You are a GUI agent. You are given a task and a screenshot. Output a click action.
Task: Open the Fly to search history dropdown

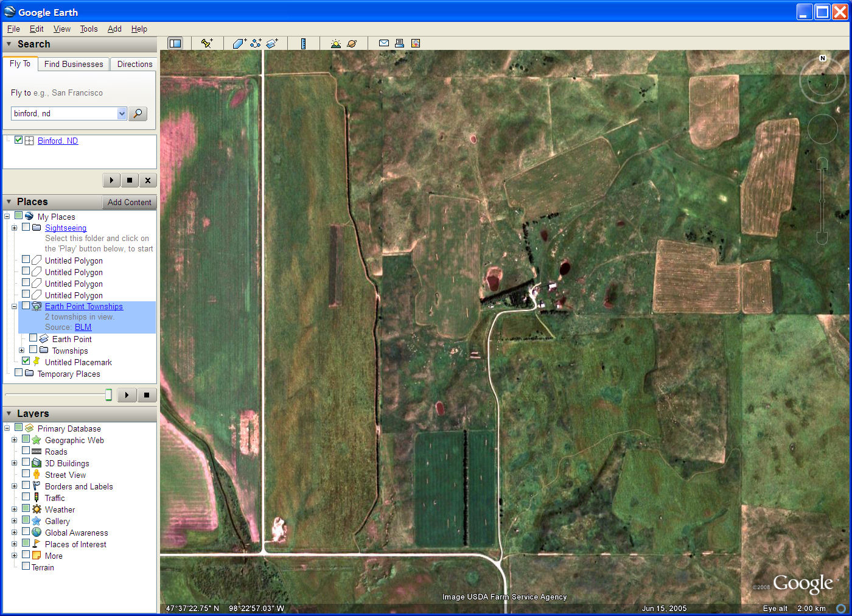coord(122,113)
